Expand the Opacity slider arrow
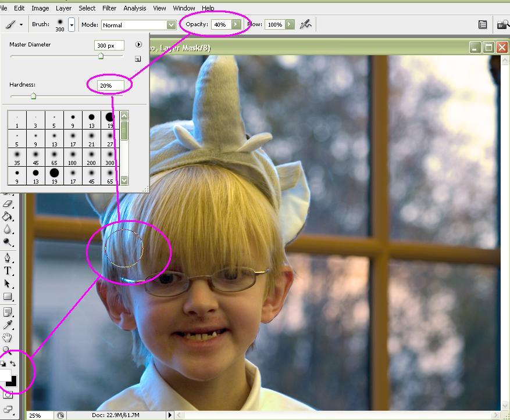The image size is (510, 420). 236,24
